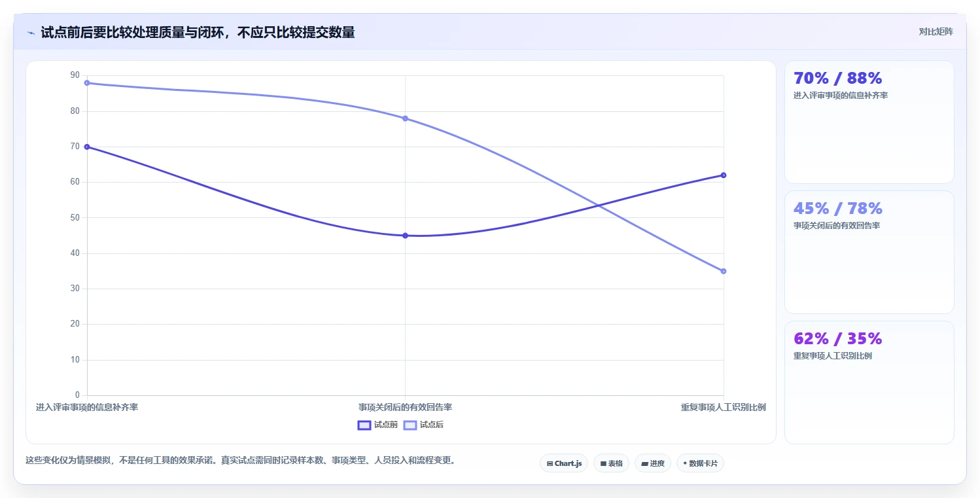Screen dimensions: 980x498
Task: Click the header icon beside the title
Action: 31,32
